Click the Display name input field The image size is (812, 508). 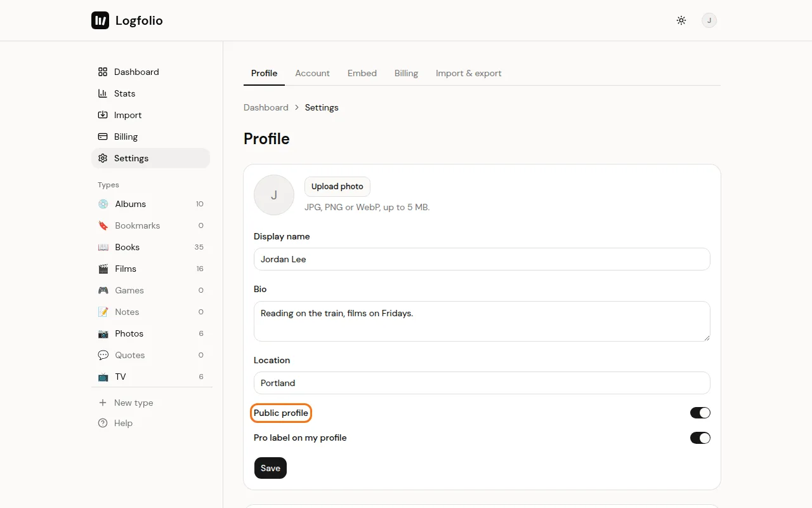tap(482, 259)
